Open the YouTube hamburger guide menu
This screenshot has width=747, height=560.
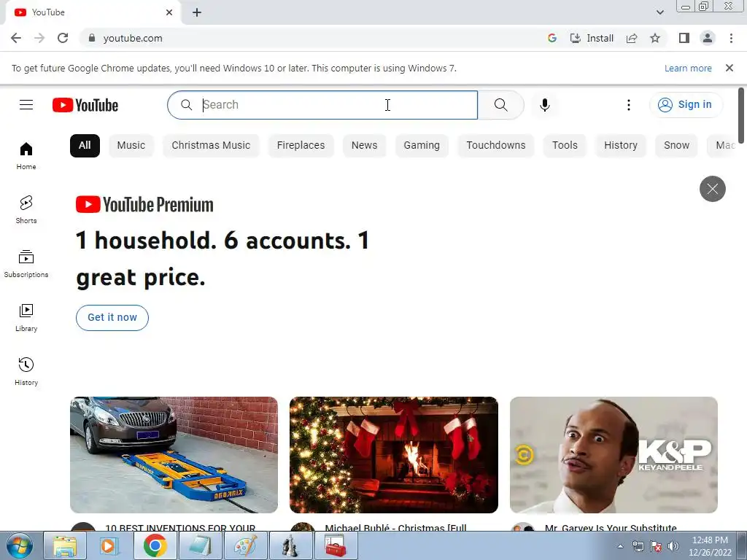pyautogui.click(x=26, y=105)
